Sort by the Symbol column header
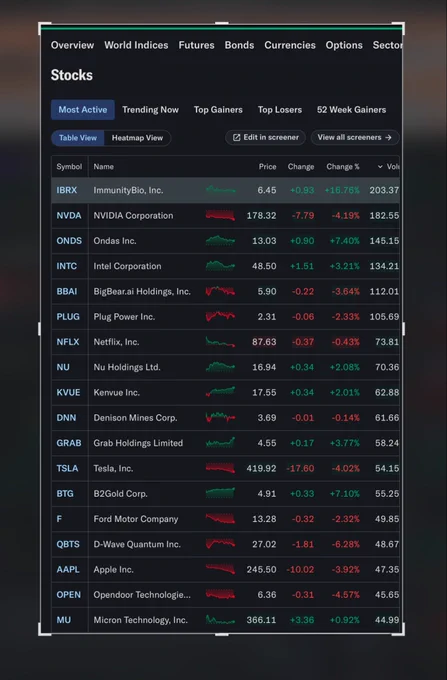447x680 pixels. (x=69, y=167)
